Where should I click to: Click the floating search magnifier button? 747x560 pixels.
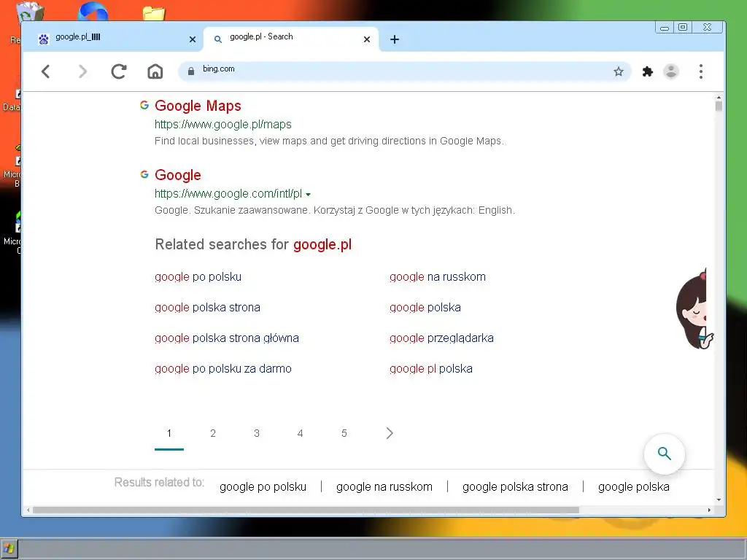pos(664,454)
